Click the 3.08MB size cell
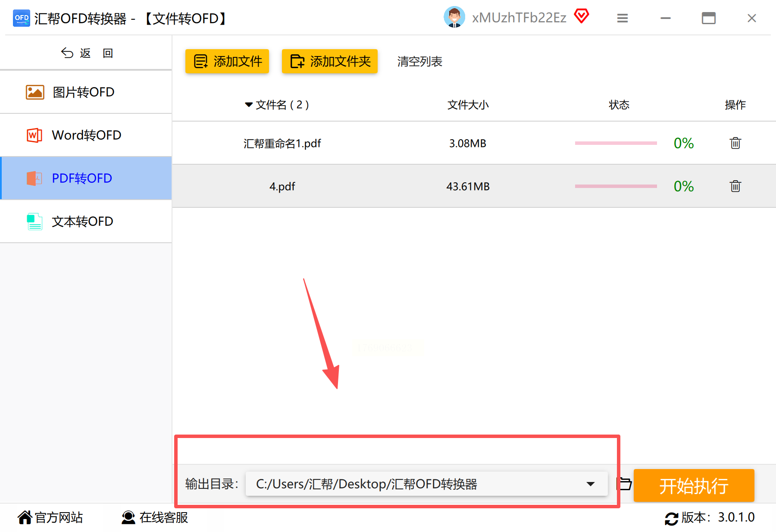Screen dimensions: 776x532 point(468,143)
